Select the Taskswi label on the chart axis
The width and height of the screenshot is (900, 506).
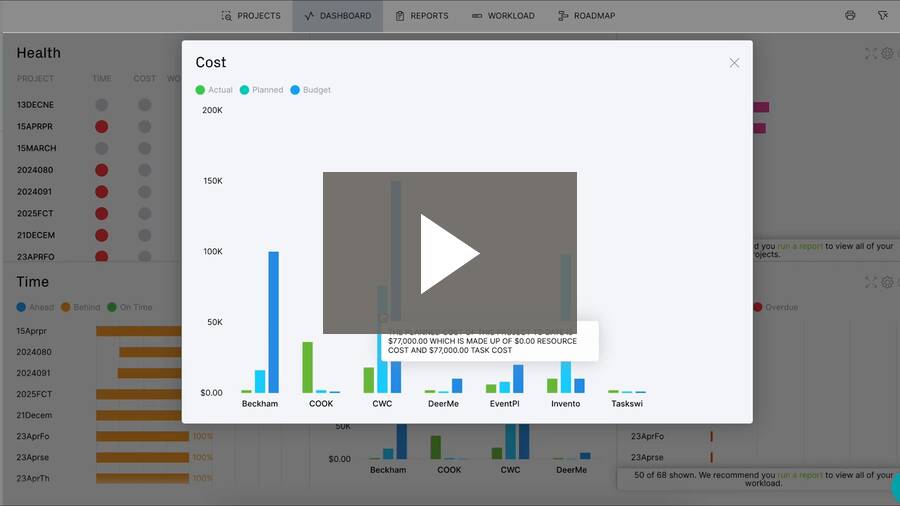[x=627, y=404]
